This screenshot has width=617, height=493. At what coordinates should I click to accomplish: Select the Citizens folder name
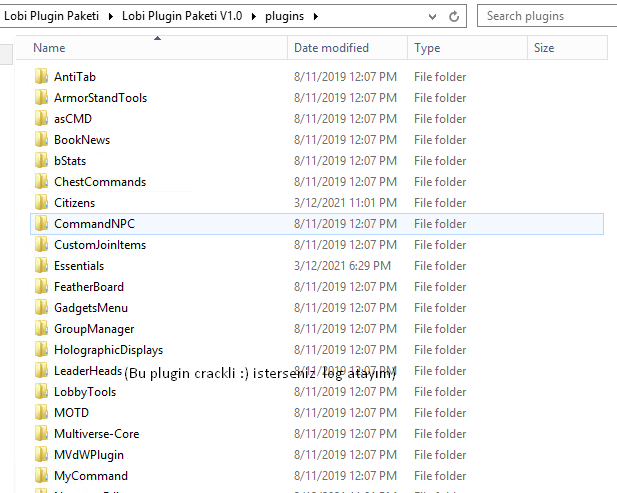(x=74, y=203)
